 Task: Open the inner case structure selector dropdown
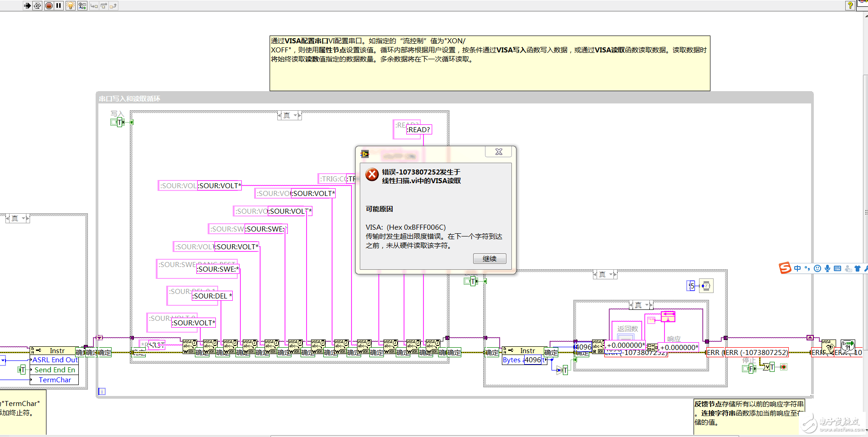tap(647, 305)
